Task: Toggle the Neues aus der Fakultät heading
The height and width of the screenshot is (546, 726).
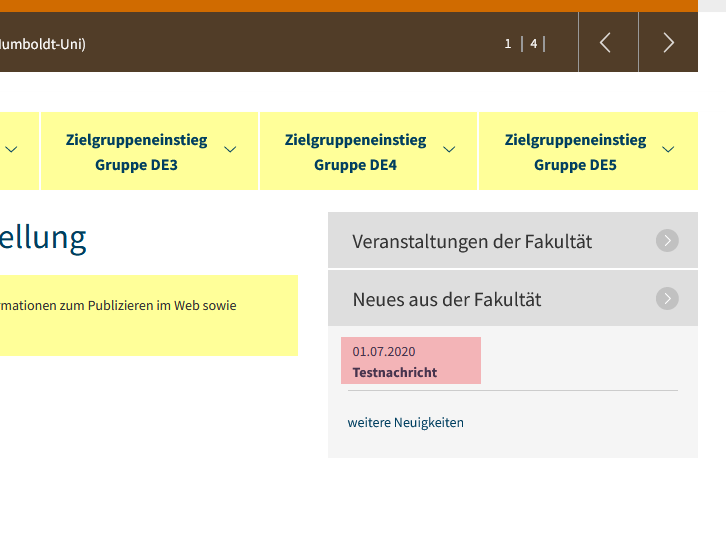Action: pos(447,299)
